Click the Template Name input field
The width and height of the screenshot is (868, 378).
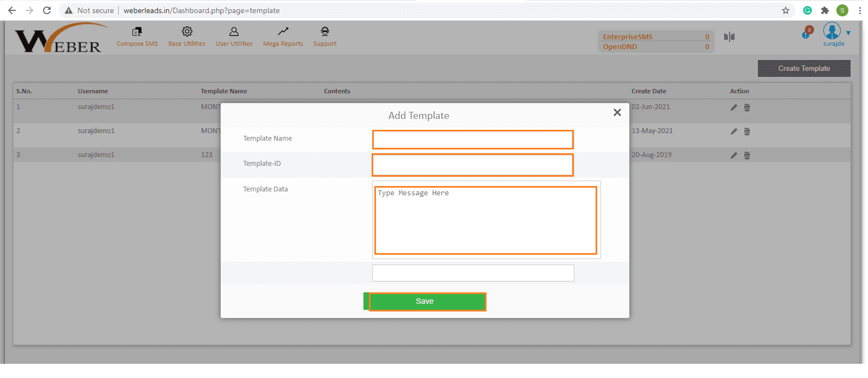click(472, 140)
